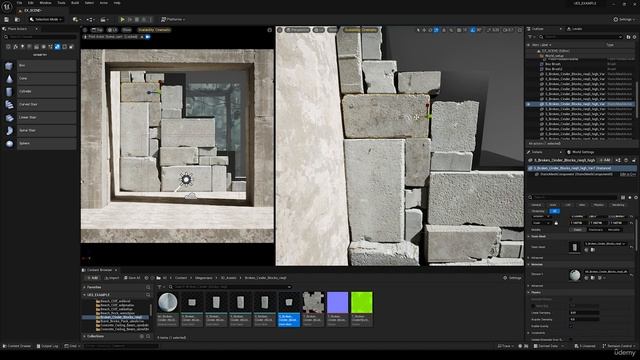Switch to the Levels tab
Screen dimensions: 640x360
click(x=575, y=29)
